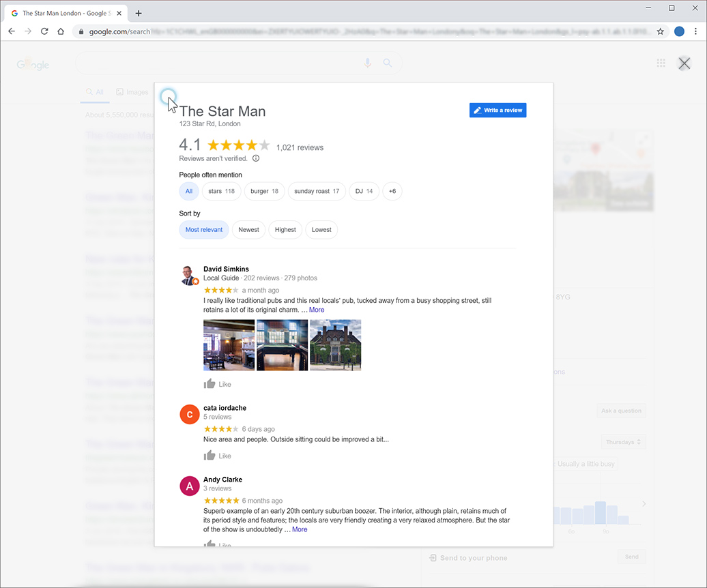Click the Write a review button
Viewport: 707px width, 588px height.
[497, 111]
